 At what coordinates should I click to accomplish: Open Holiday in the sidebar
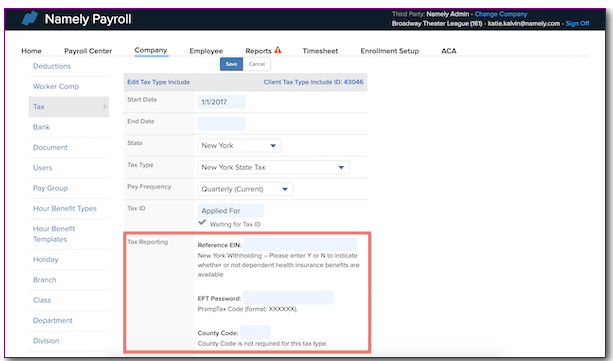(45, 259)
